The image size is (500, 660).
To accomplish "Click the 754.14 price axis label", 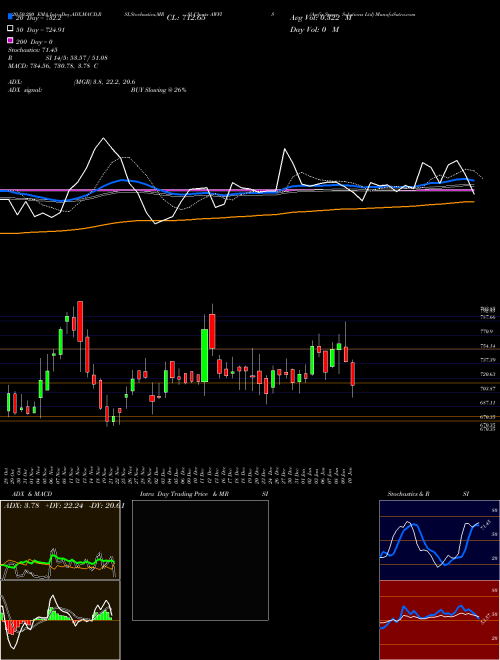I will [488, 346].
